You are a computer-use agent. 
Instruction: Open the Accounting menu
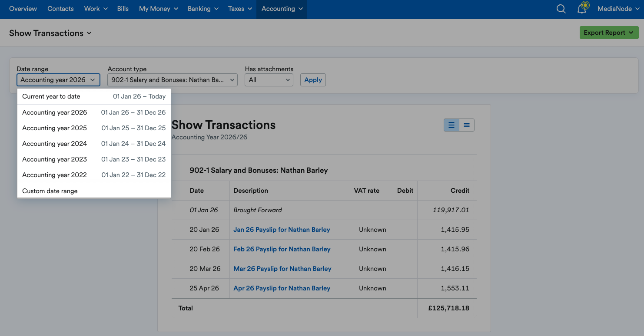coord(282,9)
